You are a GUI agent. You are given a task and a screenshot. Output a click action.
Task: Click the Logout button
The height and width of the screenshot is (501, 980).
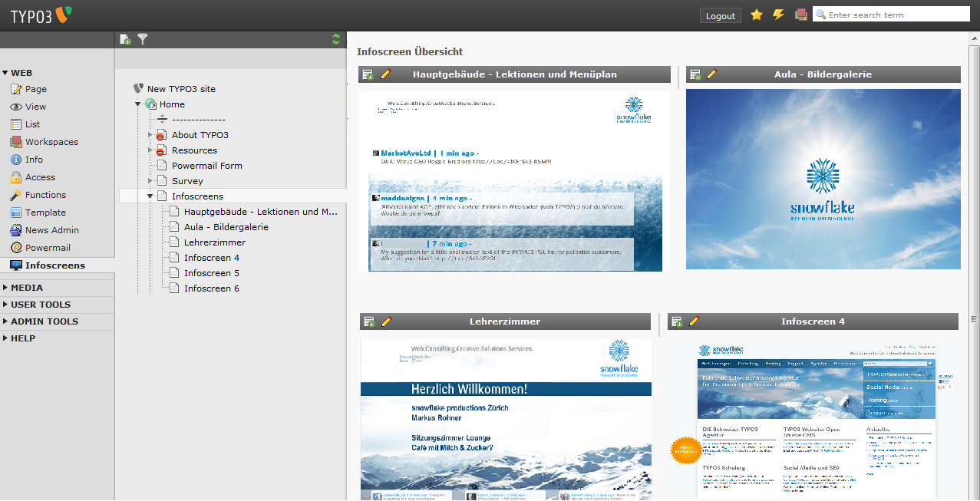pos(720,15)
